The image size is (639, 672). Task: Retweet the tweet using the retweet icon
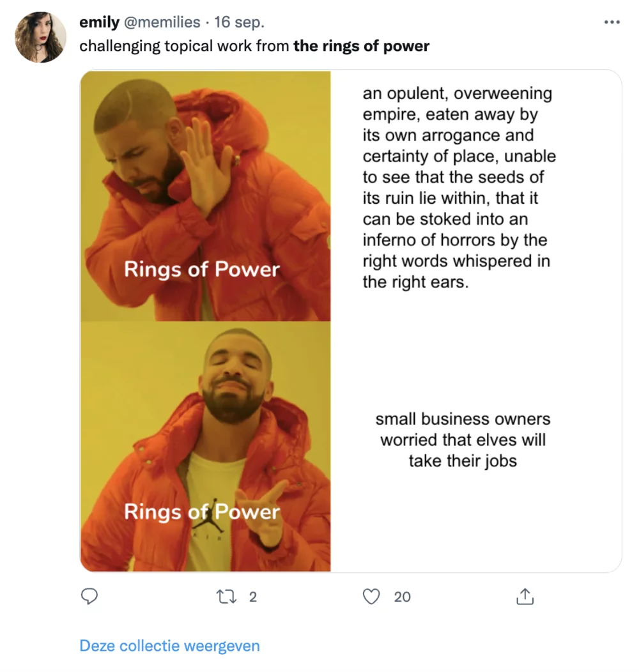tap(227, 597)
